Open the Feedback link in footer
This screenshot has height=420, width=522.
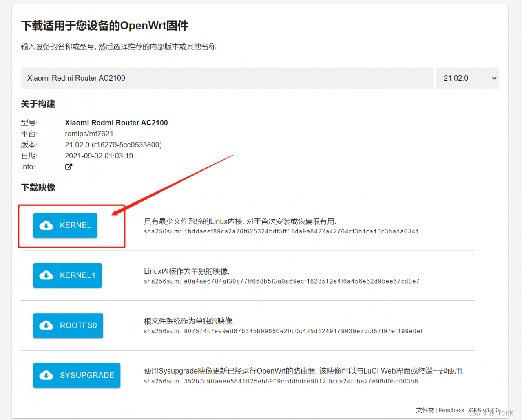click(x=451, y=410)
